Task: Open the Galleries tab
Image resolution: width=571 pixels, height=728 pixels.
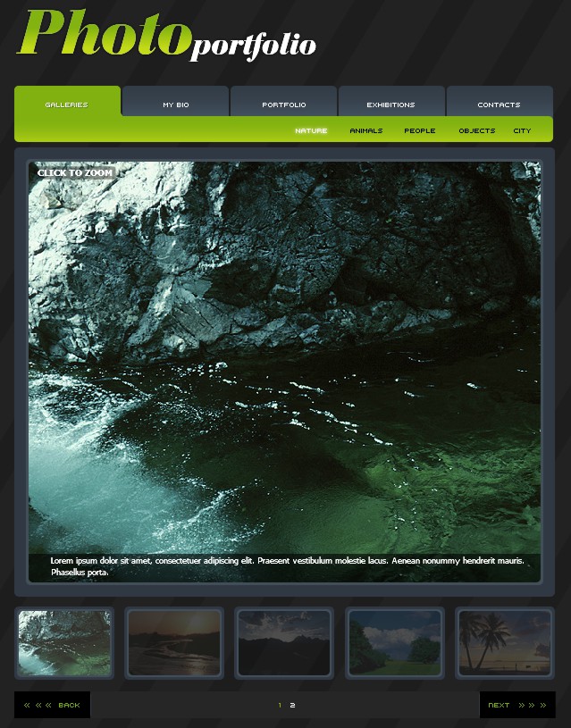Action: click(67, 104)
